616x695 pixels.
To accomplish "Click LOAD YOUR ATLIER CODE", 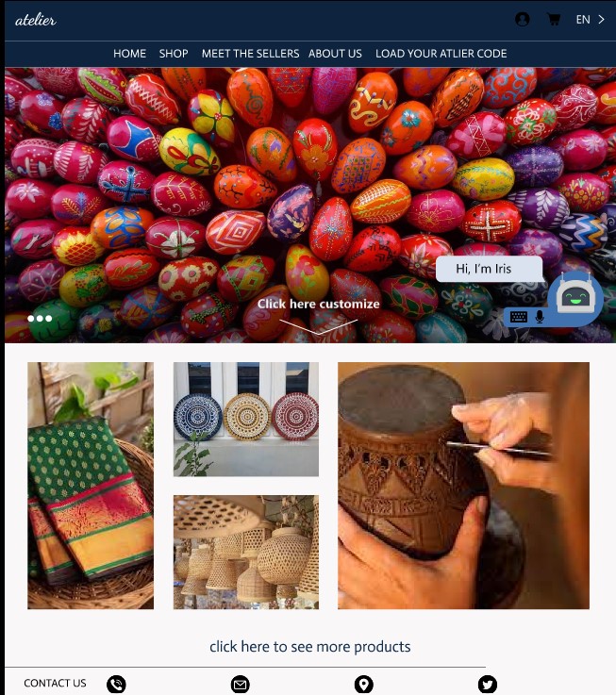I will pos(441,54).
